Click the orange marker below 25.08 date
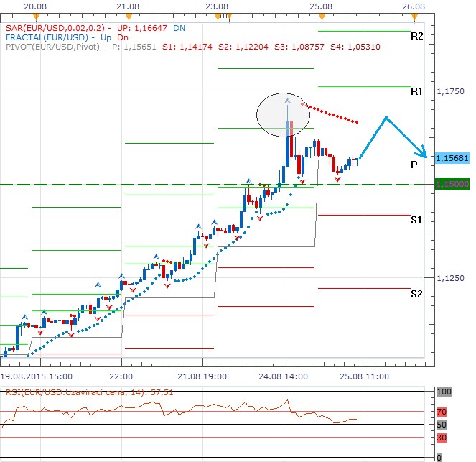The width and height of the screenshot is (476, 462). 322,16
